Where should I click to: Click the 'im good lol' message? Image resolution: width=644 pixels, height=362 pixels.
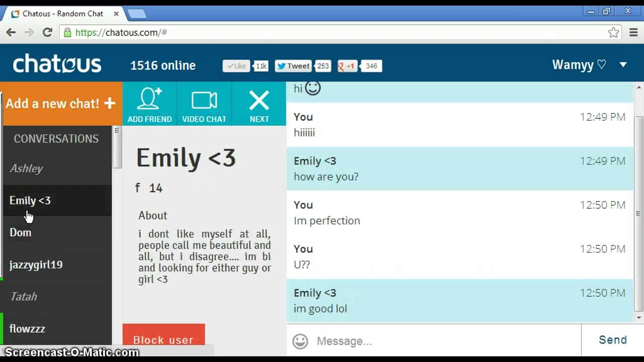coord(320,309)
